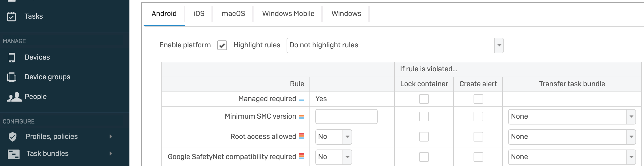
Task: Open the Root access allowed No dropdown
Action: pos(334,137)
